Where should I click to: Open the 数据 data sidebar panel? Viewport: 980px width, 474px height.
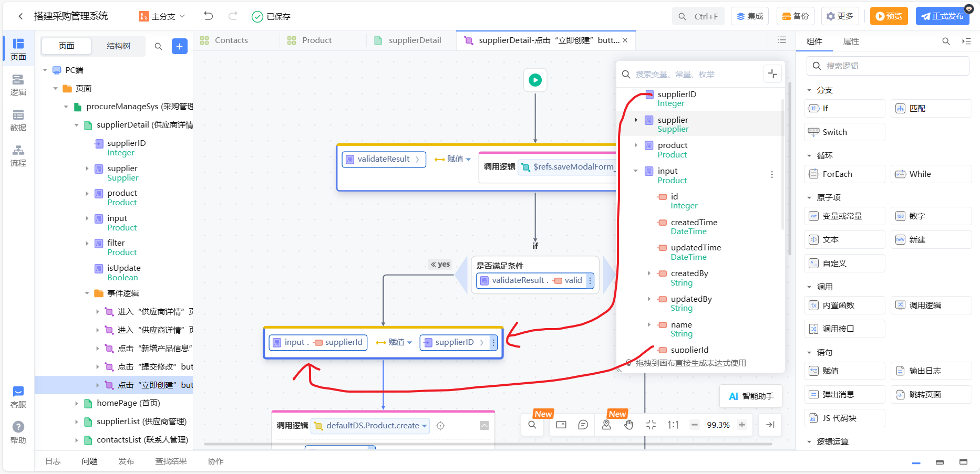tap(18, 121)
